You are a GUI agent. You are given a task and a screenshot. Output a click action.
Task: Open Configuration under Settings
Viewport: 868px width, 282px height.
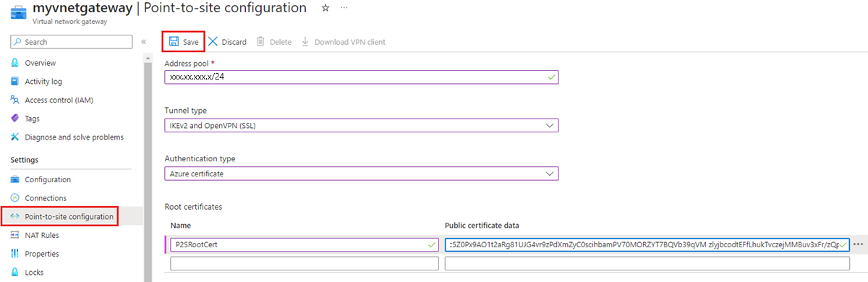coord(48,179)
